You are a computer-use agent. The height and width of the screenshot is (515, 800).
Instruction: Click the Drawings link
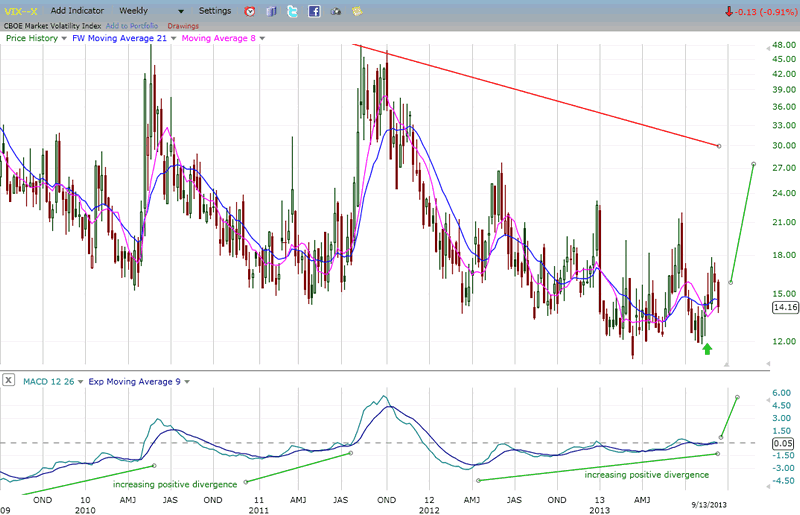(x=183, y=25)
